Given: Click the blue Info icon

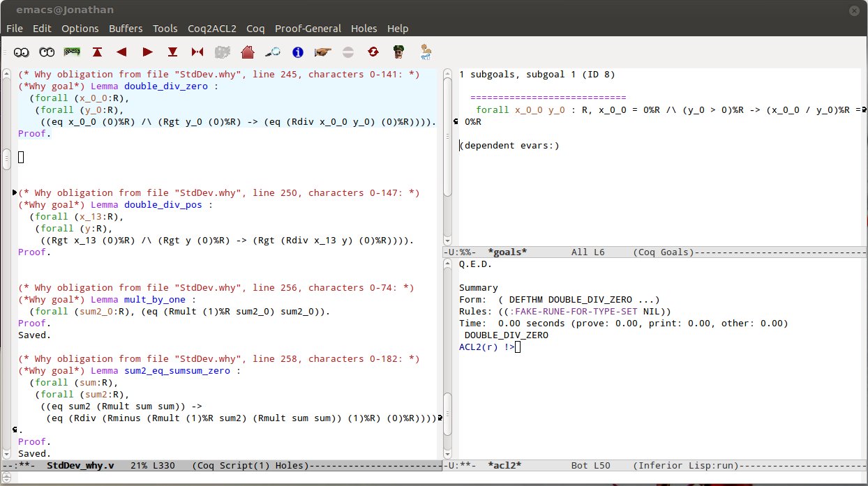Looking at the screenshot, I should coord(298,52).
